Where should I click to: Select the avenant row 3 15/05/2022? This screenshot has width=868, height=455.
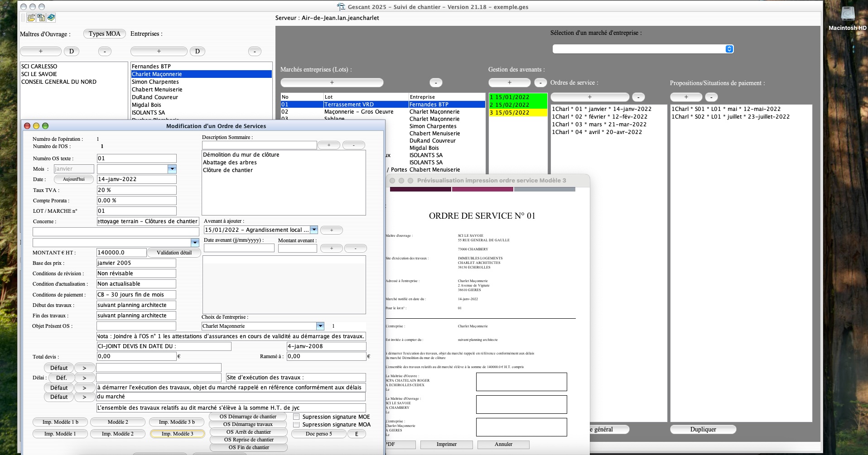click(518, 112)
